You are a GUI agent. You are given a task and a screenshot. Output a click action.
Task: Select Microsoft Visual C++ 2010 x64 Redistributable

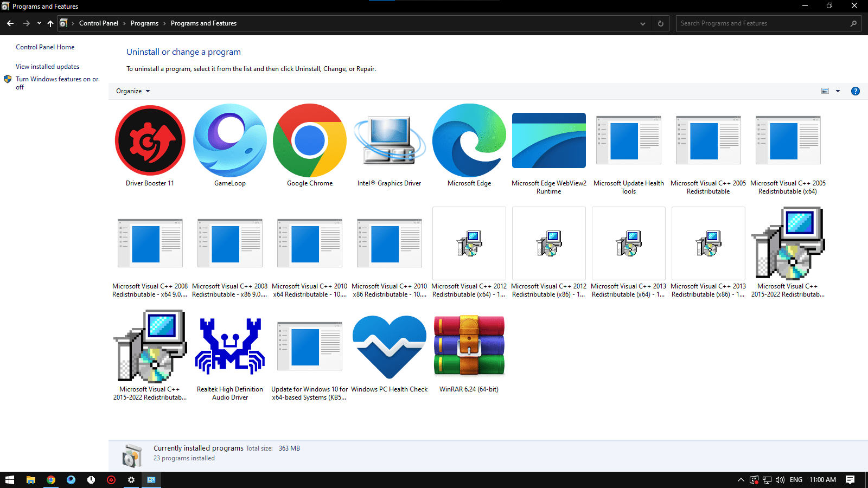click(x=310, y=243)
